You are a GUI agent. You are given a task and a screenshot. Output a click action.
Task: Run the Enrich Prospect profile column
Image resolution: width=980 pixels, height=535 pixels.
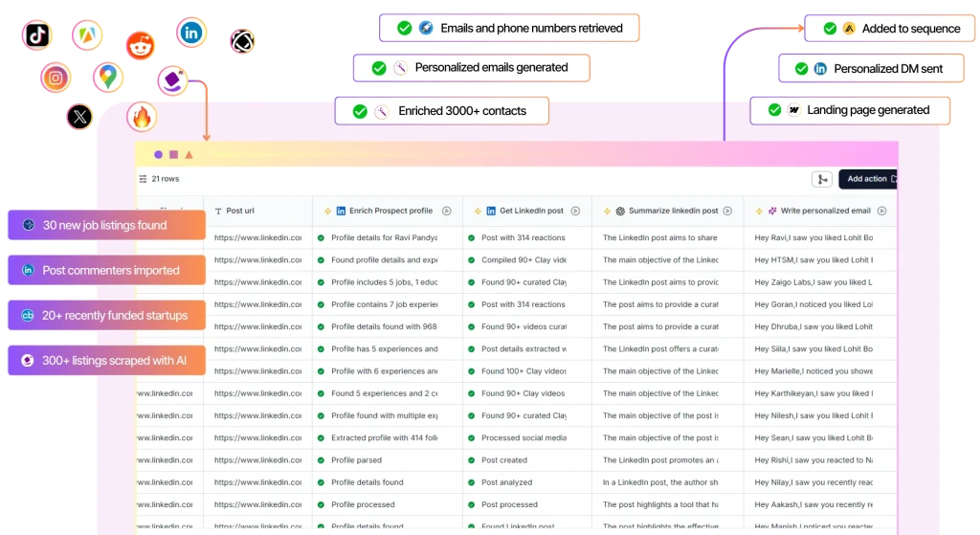point(447,211)
